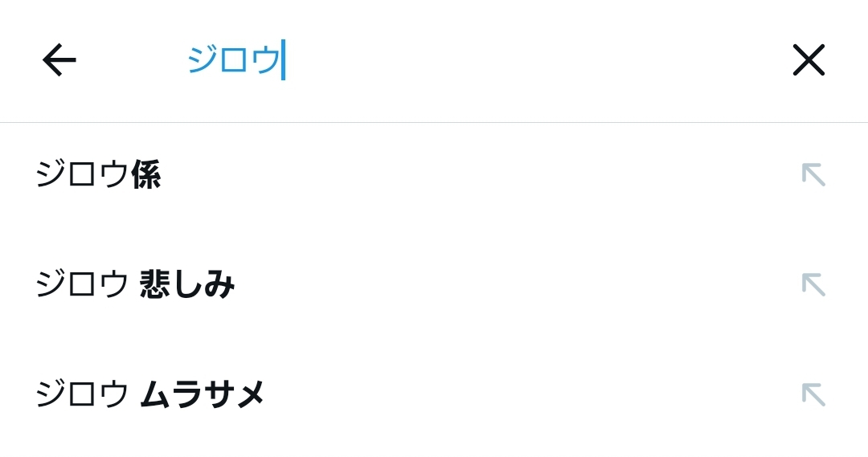Insert ジロウ係 into the search box via arrow

[813, 174]
